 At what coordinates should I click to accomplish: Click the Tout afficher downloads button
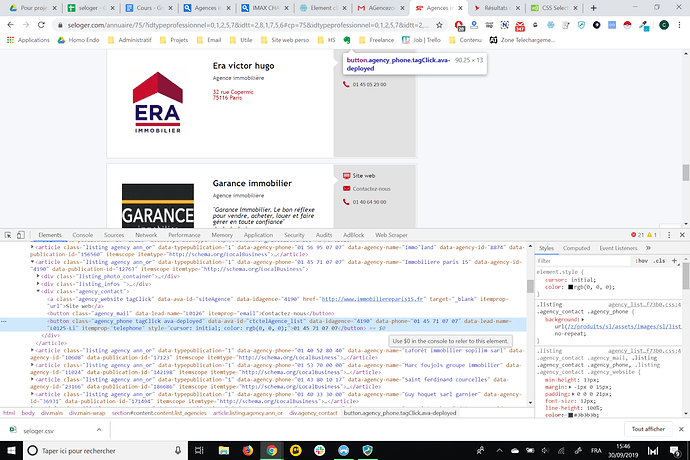[648, 429]
